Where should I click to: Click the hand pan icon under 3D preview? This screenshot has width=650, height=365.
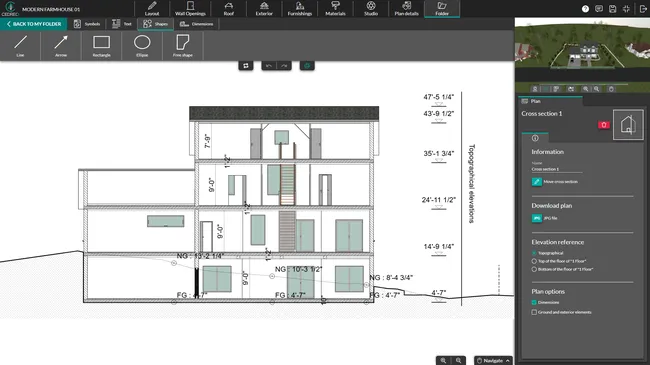click(611, 89)
